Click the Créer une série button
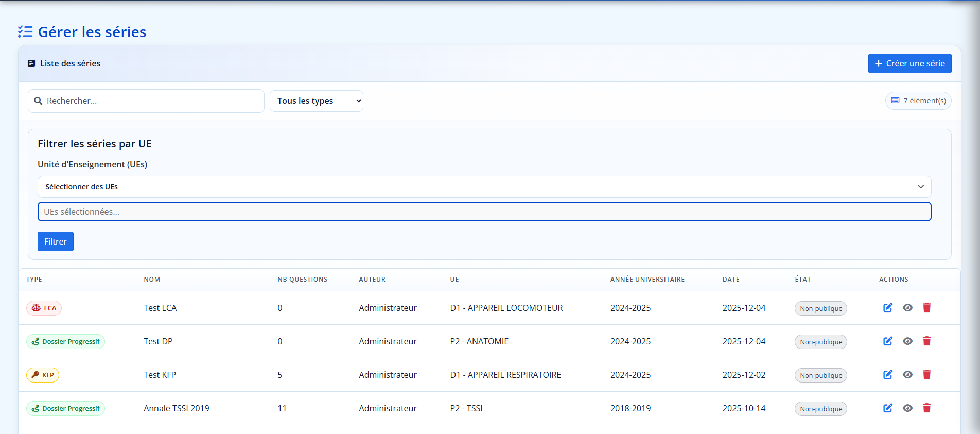 pos(909,63)
